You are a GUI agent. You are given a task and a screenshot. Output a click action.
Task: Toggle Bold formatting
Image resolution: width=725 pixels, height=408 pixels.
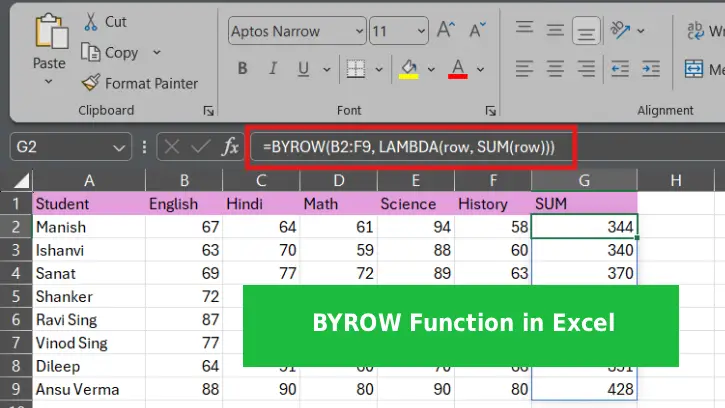coord(242,68)
